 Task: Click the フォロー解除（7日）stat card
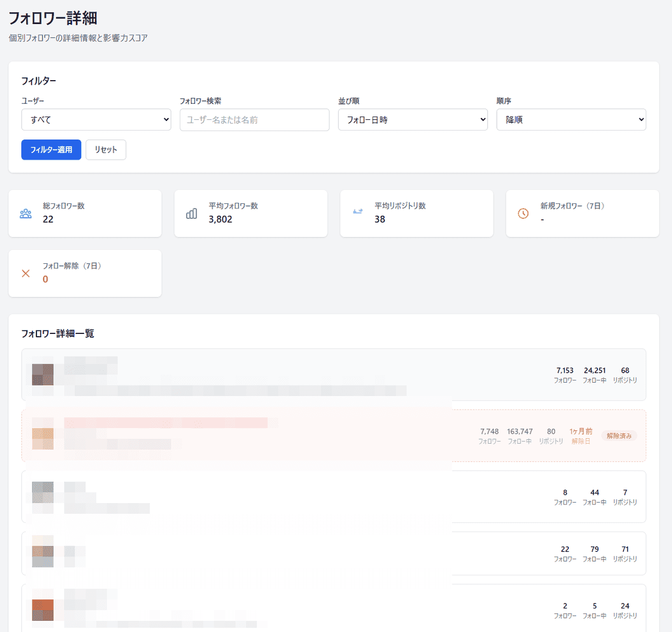(85, 273)
